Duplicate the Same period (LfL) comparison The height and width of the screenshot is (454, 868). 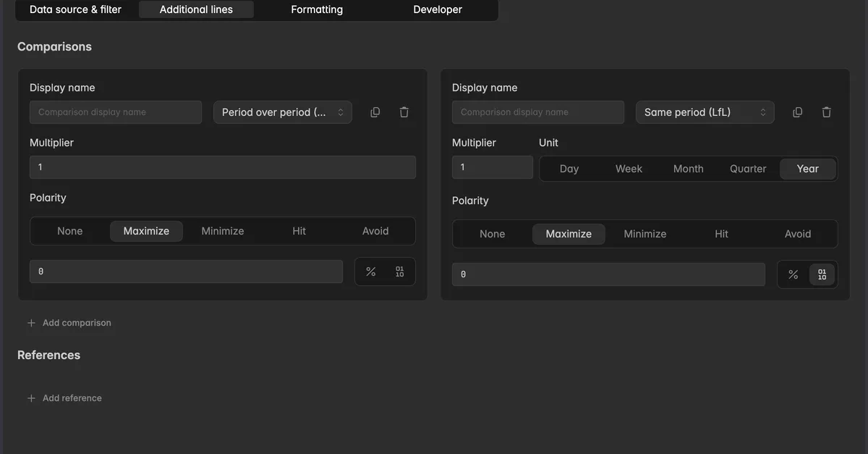(797, 112)
